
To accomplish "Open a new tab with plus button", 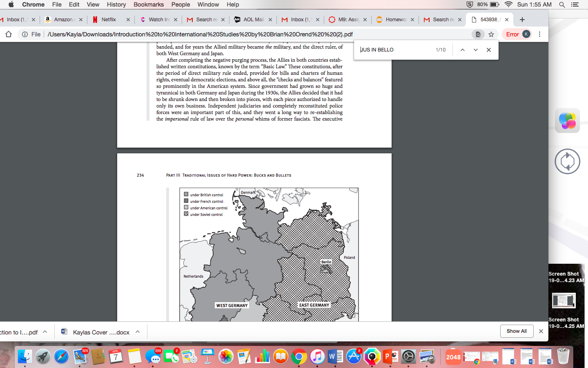I will tap(522, 20).
